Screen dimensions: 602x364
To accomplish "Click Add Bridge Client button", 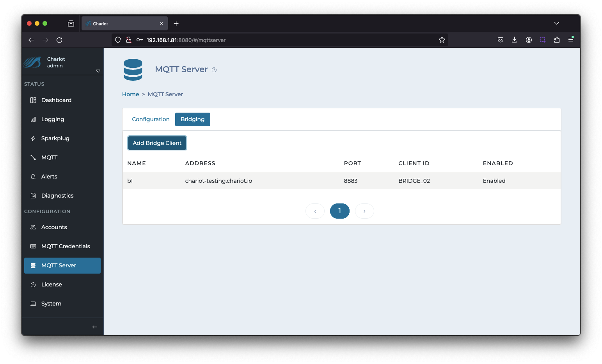I will click(x=157, y=143).
